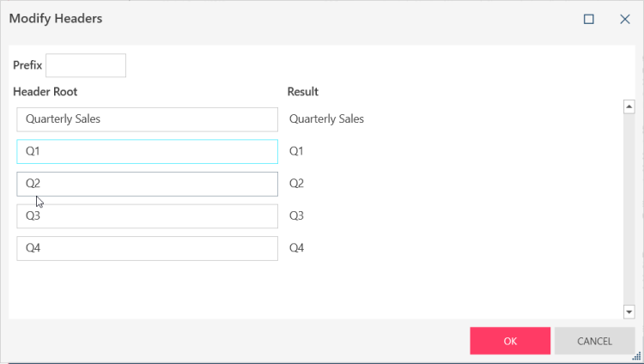Click the scrollbar up arrow
644x364 pixels.
click(x=628, y=106)
